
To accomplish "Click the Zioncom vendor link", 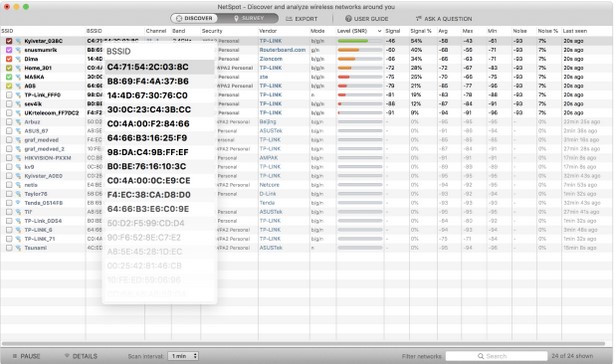I will pyautogui.click(x=271, y=59).
